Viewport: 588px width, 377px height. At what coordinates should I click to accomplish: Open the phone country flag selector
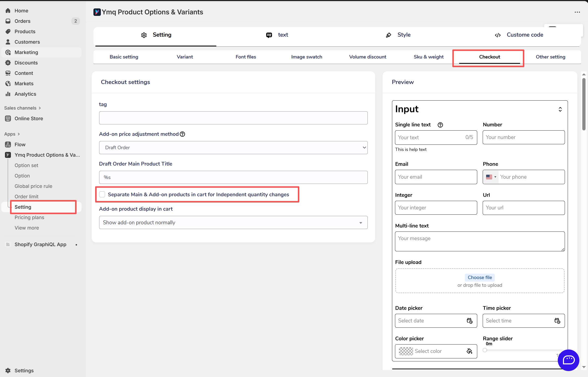pos(491,177)
